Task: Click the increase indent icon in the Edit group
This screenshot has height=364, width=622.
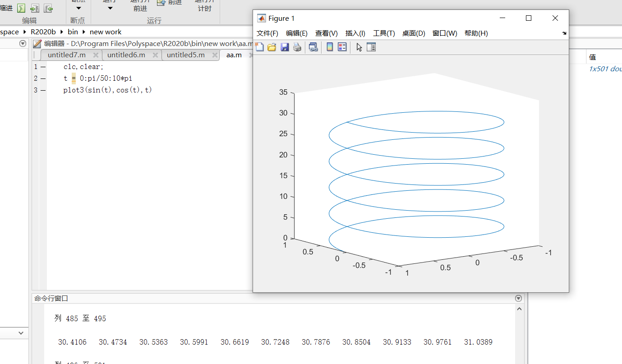Action: [x=35, y=8]
